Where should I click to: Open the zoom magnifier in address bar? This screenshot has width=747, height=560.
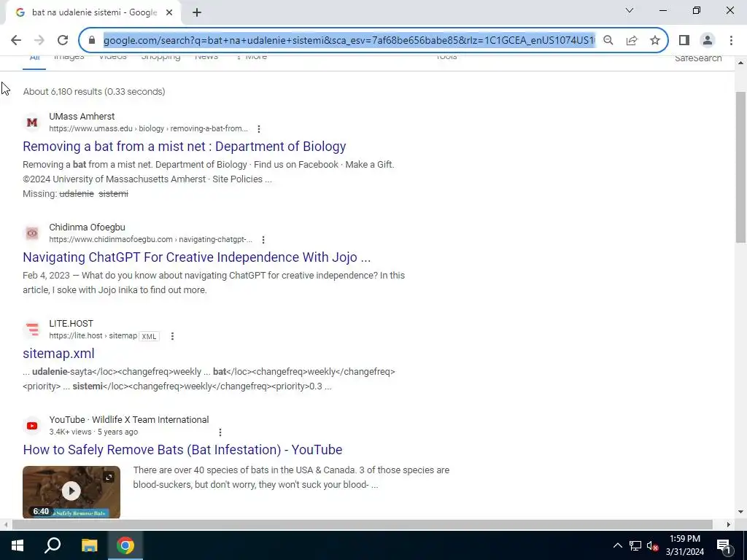click(608, 41)
